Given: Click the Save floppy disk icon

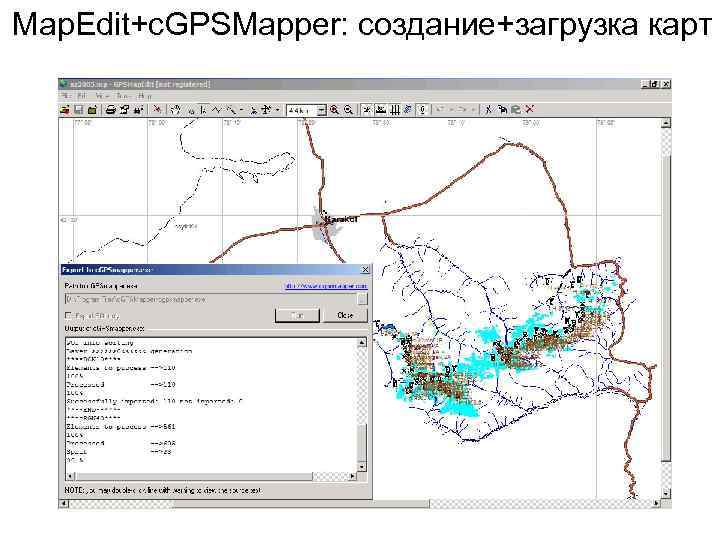Looking at the screenshot, I should 79,110.
